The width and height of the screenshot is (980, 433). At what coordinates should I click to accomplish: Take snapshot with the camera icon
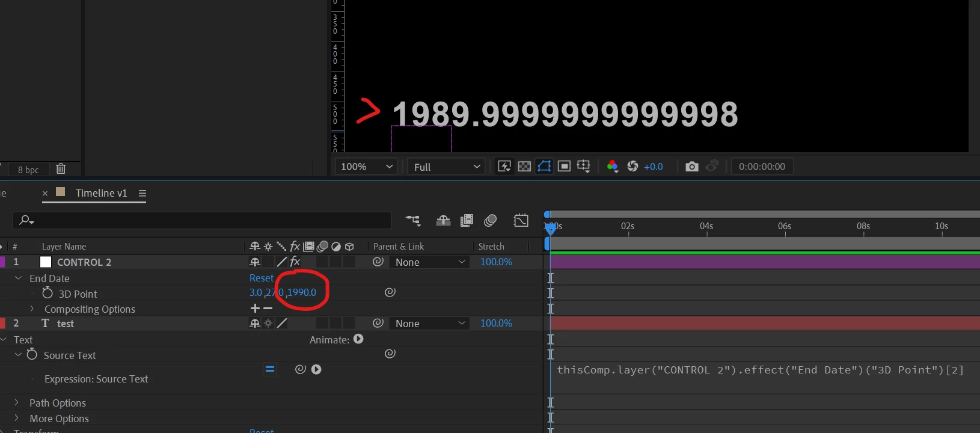pyautogui.click(x=692, y=167)
